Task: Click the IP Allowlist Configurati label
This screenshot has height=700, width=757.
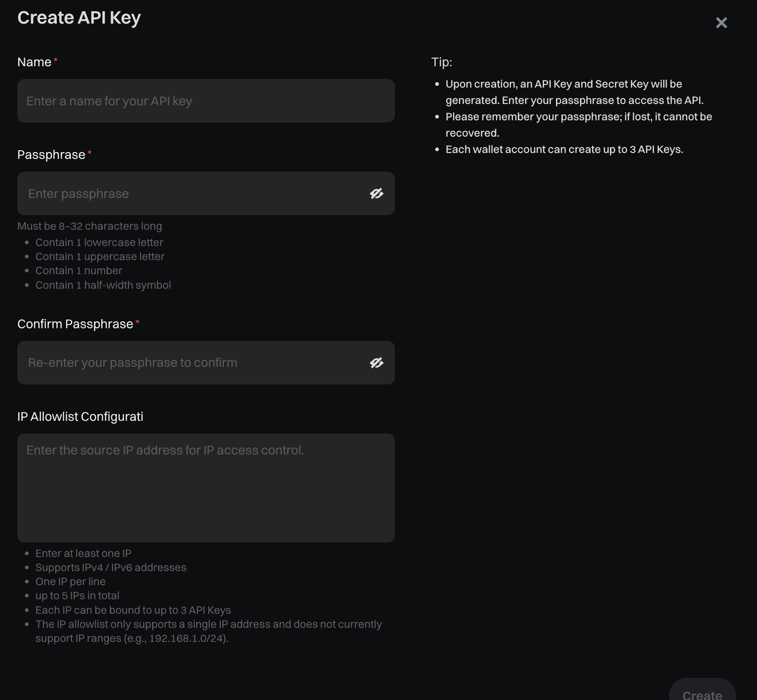Action: [x=80, y=417]
